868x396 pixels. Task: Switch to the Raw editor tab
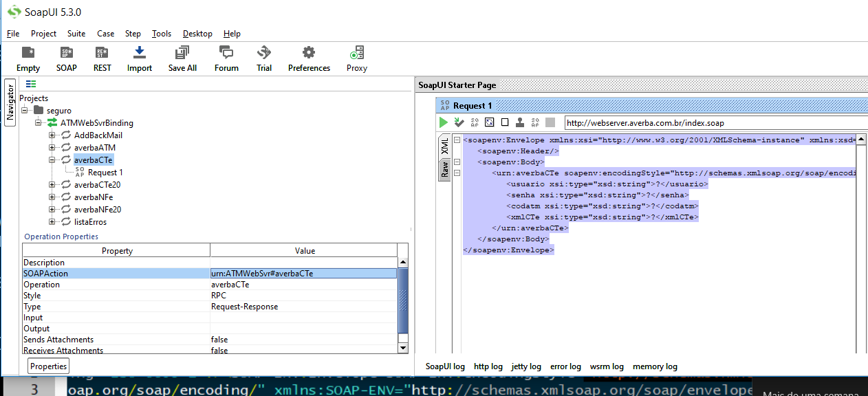(x=444, y=168)
